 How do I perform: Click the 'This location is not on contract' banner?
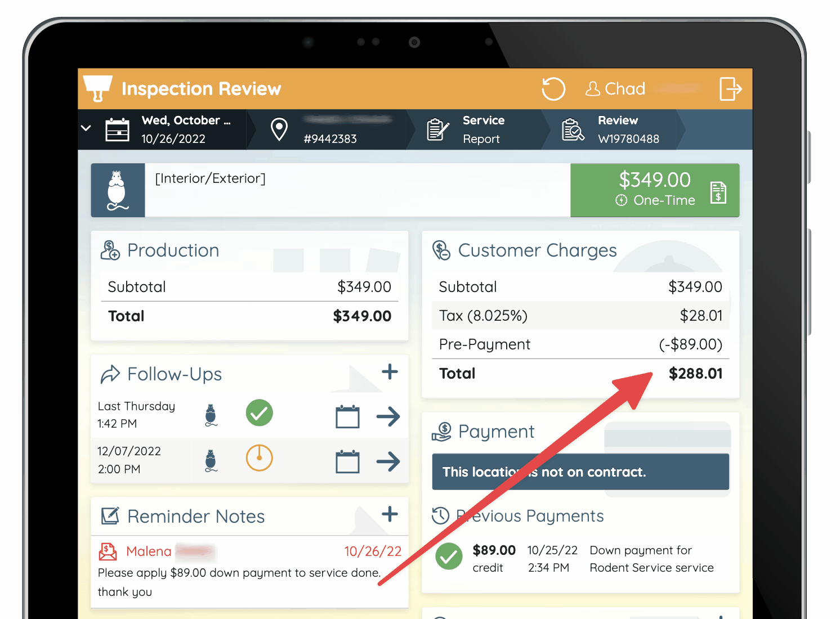580,472
